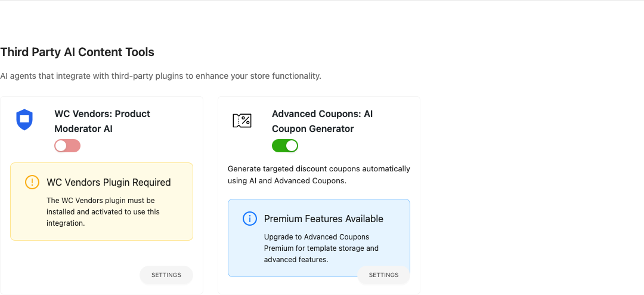This screenshot has width=644, height=295.
Task: Click the blue shield WC Vendors icon
Action: click(24, 119)
